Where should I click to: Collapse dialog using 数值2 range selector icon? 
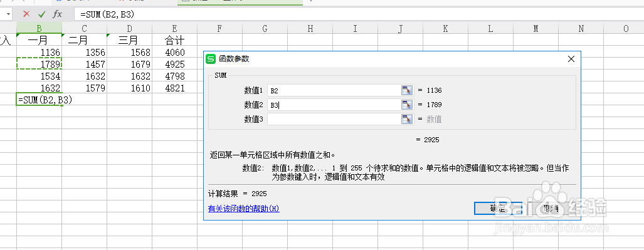406,105
